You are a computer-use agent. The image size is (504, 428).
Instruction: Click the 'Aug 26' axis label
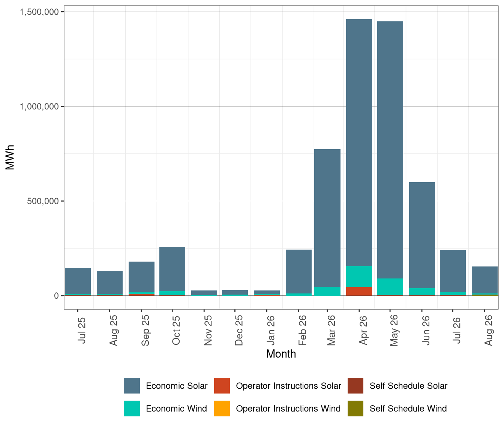tap(489, 330)
